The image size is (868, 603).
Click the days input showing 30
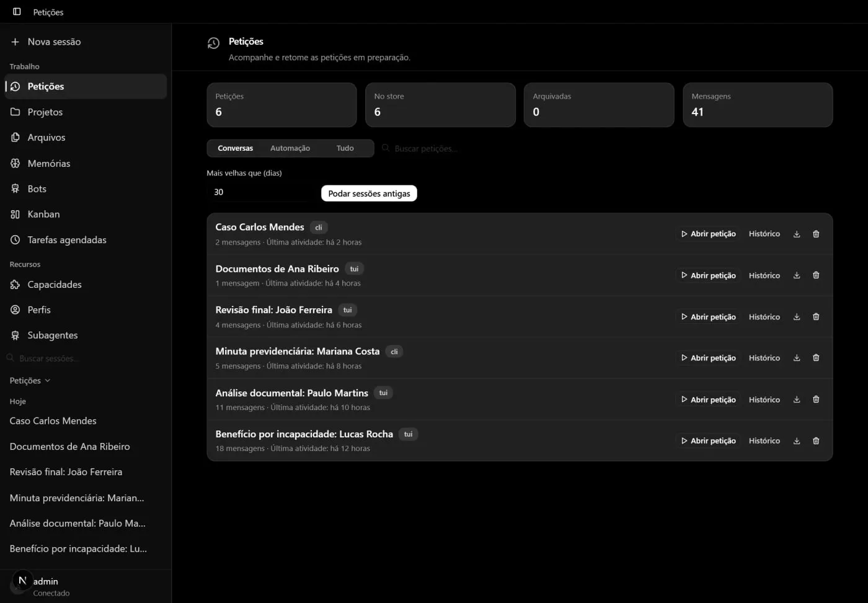259,192
